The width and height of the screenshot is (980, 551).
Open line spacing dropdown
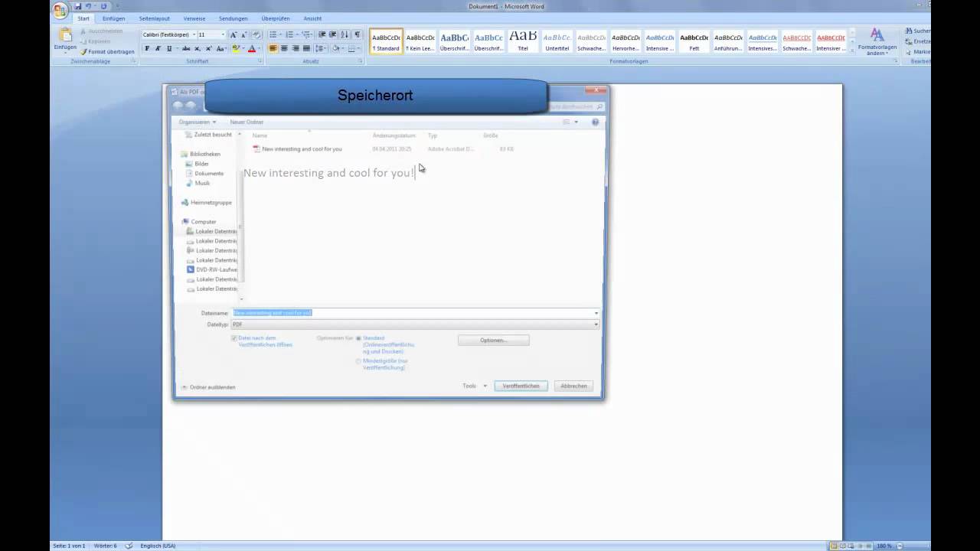point(320,48)
